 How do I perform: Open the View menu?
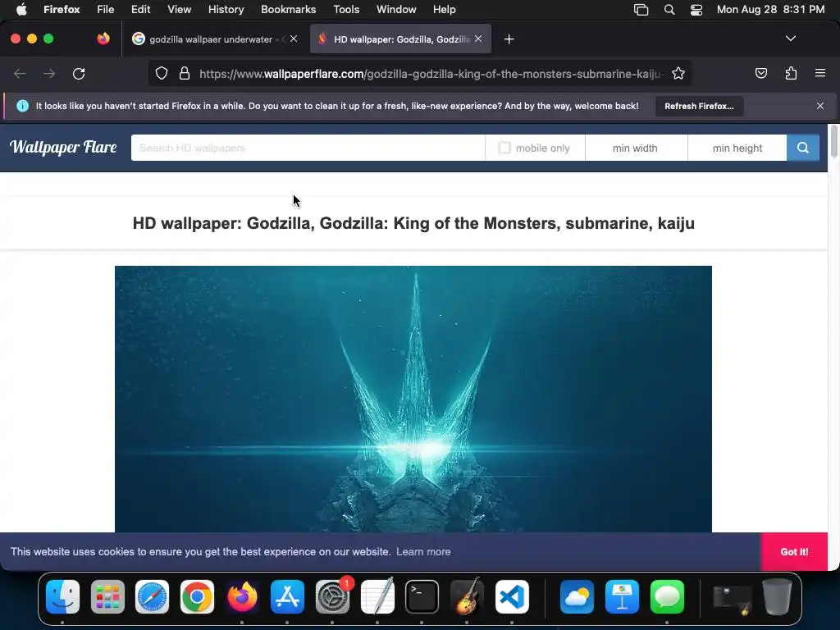pos(180,9)
